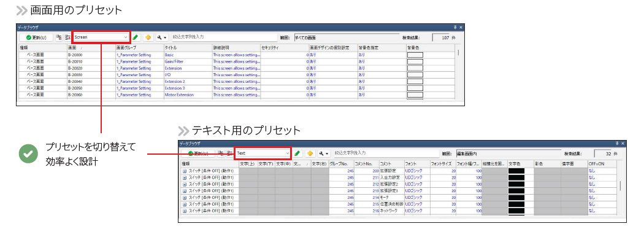Screen dimensions: 644x229
Task: Click the 背景色指定 column header
Action: pos(381,48)
